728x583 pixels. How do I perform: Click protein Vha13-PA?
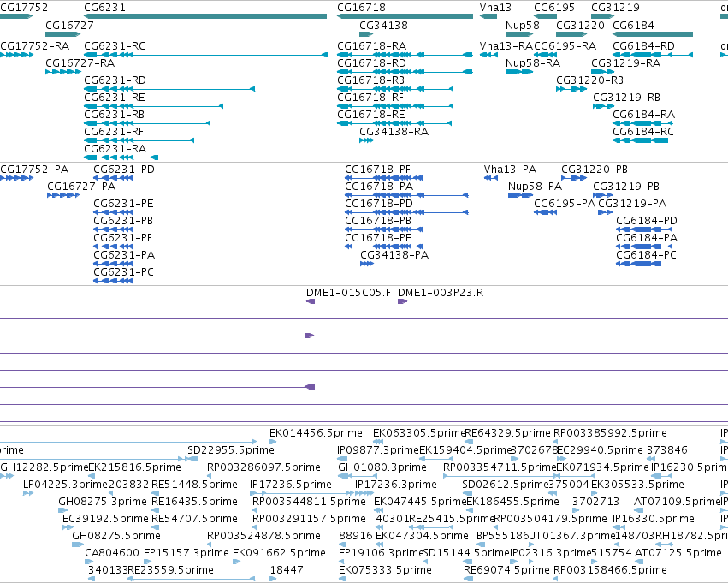point(510,170)
